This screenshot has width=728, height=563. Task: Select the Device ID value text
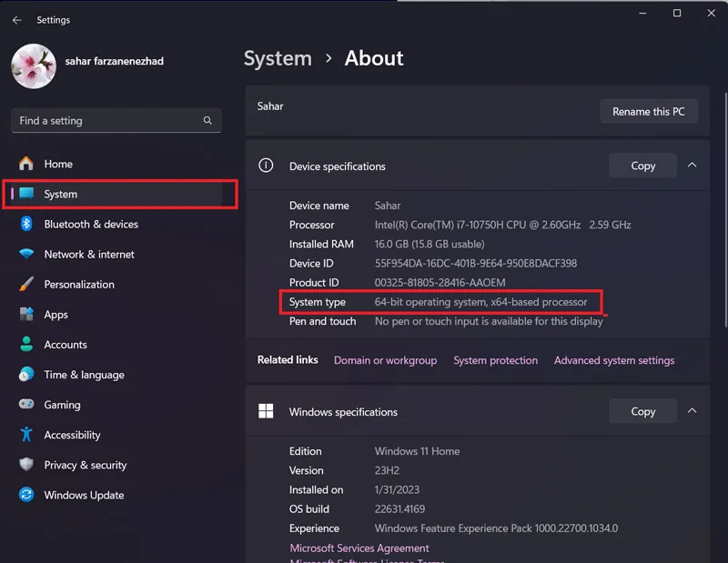(x=476, y=263)
